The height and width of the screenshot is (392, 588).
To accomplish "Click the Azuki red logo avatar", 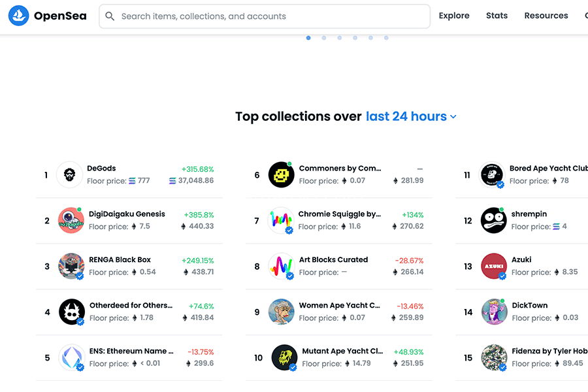I will point(494,267).
